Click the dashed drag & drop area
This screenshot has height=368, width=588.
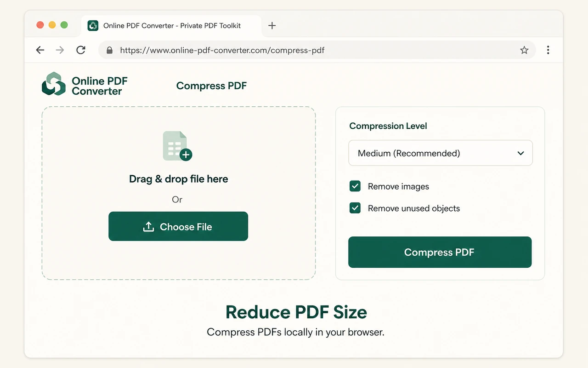click(x=178, y=193)
